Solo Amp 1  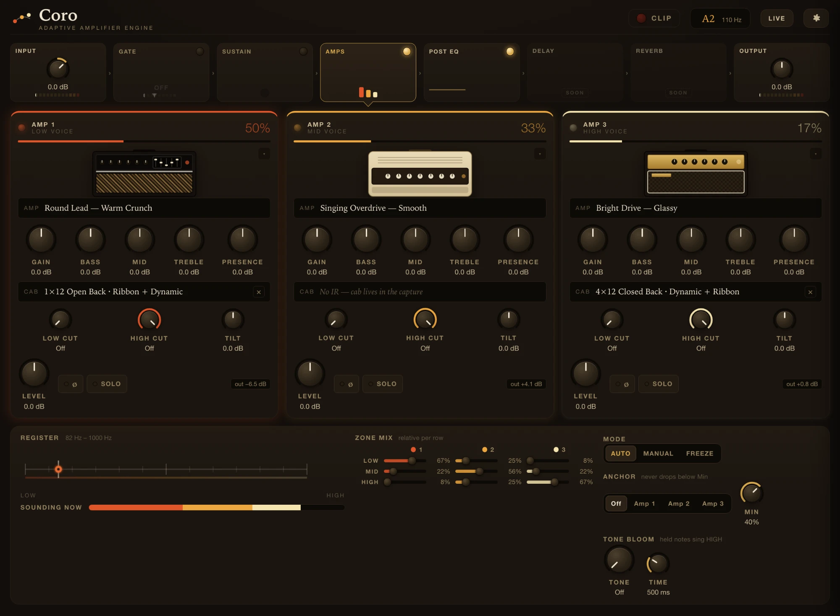[x=107, y=384]
